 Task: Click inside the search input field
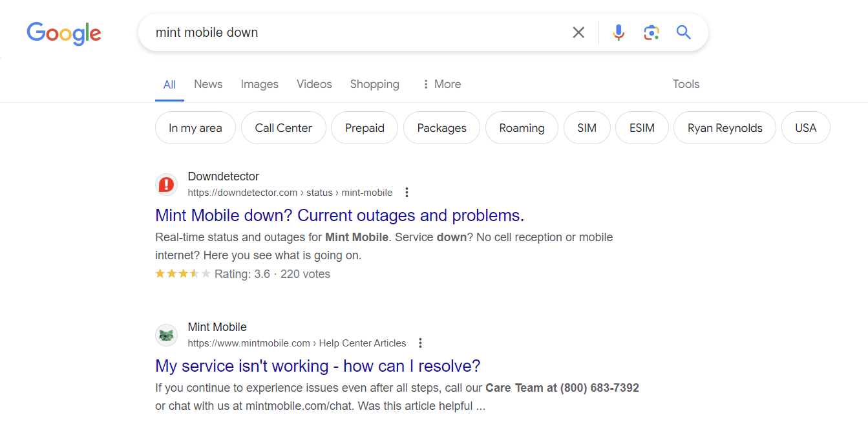coord(355,32)
